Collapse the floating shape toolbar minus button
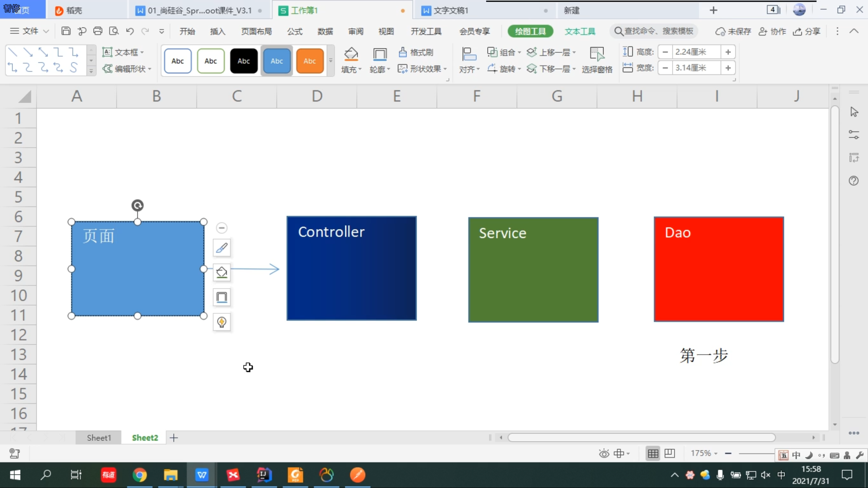868x488 pixels. [222, 228]
